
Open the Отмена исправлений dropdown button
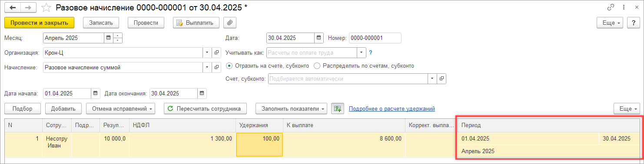(x=121, y=108)
